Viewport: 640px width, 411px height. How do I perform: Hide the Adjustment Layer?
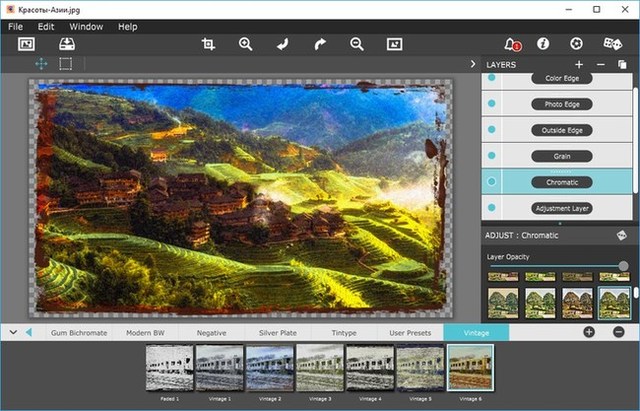tap(492, 208)
